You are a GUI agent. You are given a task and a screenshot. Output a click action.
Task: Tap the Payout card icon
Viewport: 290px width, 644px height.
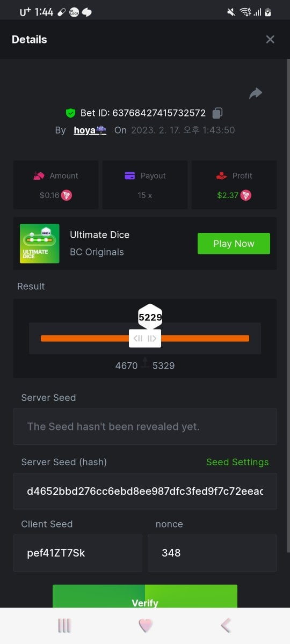(129, 175)
